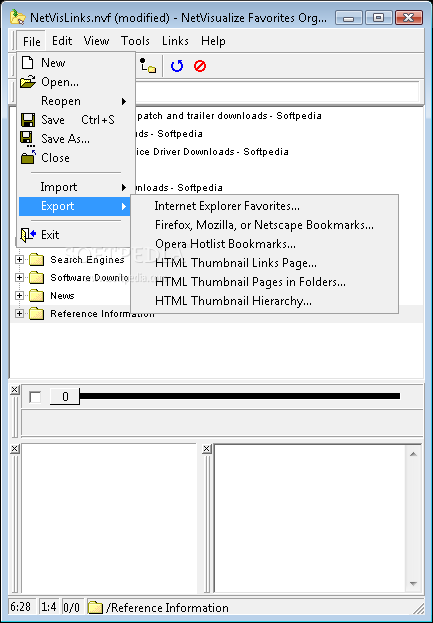Screen dimensions: 433x623
Task: Click the Open folder icon
Action: click(x=28, y=82)
